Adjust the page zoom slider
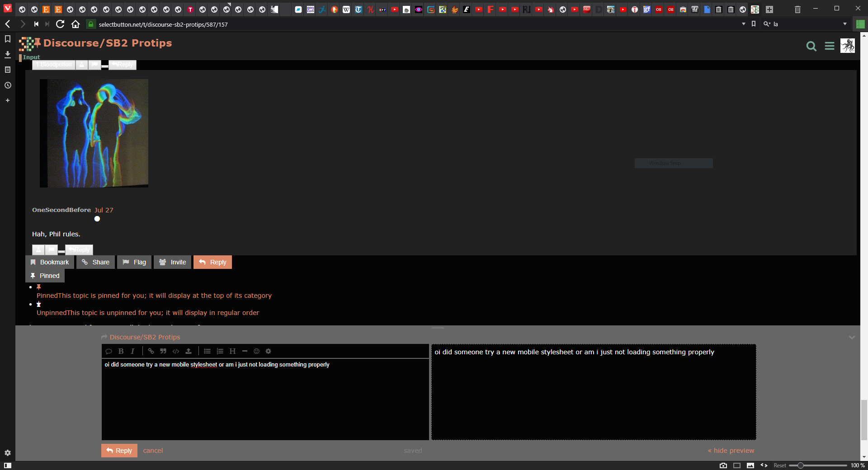Viewport: 868px width, 470px height. (800, 465)
